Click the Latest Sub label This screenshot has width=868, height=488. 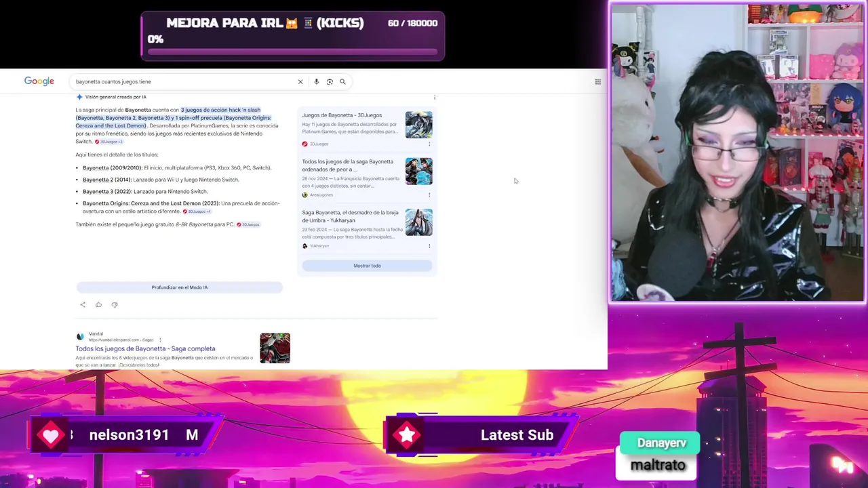point(517,435)
